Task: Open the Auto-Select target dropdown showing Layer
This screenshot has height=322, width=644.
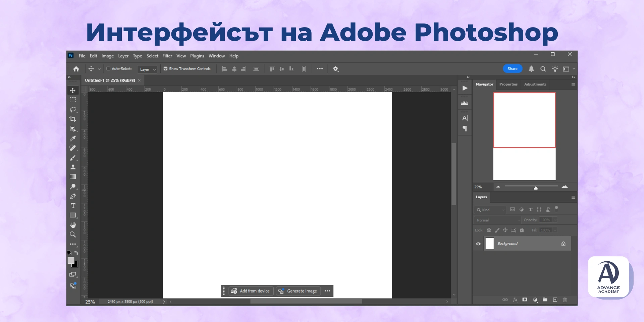Action: [x=147, y=69]
